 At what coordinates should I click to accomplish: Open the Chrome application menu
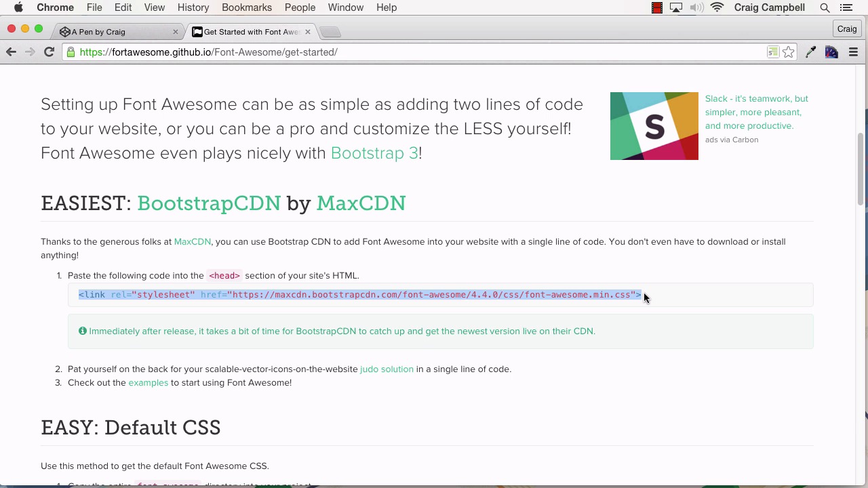pos(55,7)
